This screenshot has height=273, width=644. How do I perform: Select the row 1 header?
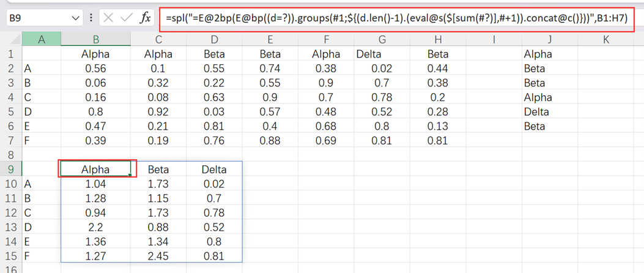pos(10,54)
